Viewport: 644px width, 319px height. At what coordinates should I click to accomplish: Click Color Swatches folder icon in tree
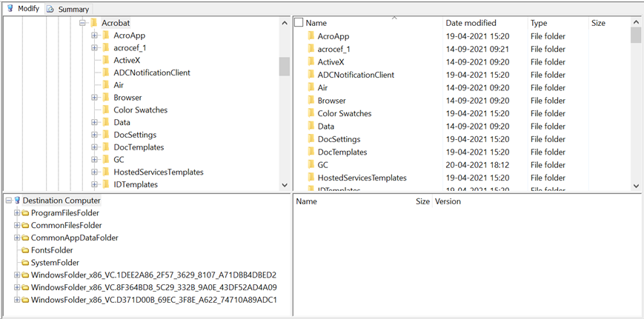click(105, 110)
